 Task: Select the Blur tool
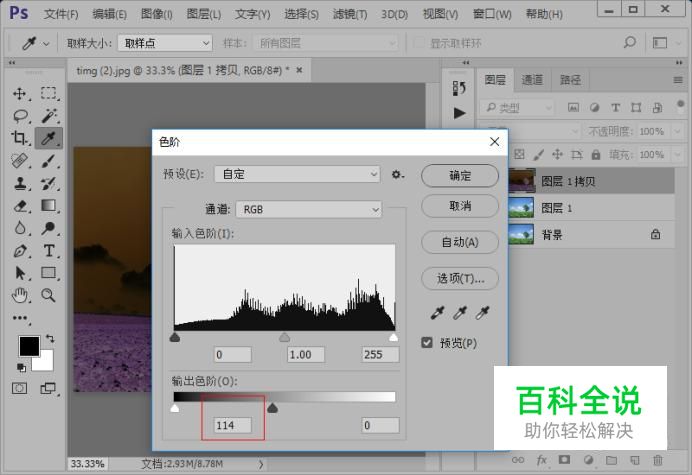19,228
